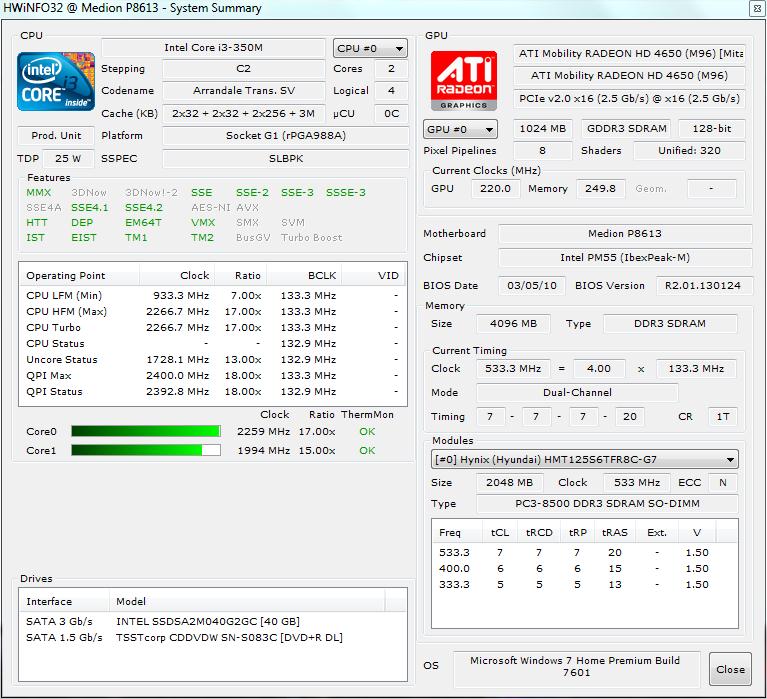Select the 333.3 frequency timing row
The image size is (767, 699).
(x=585, y=585)
